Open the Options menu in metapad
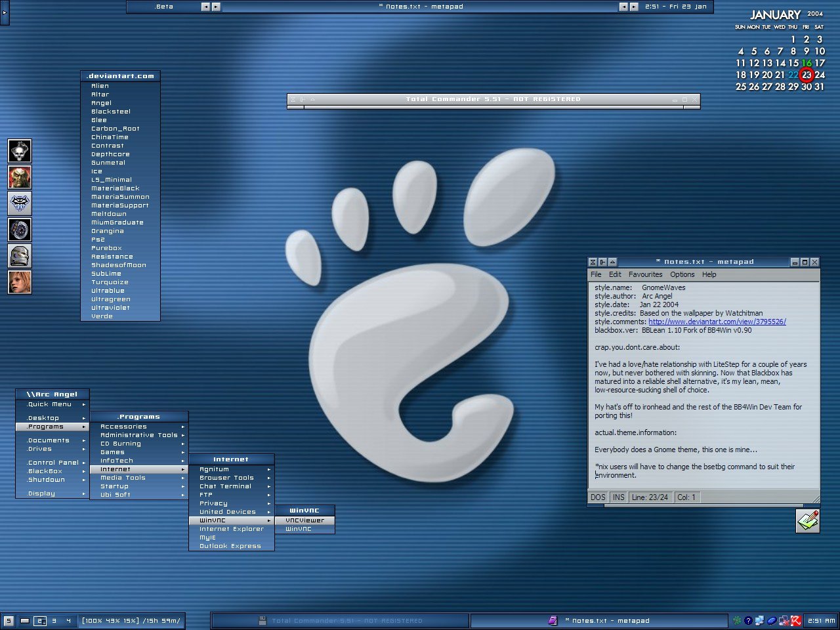Image resolution: width=840 pixels, height=630 pixels. (682, 274)
